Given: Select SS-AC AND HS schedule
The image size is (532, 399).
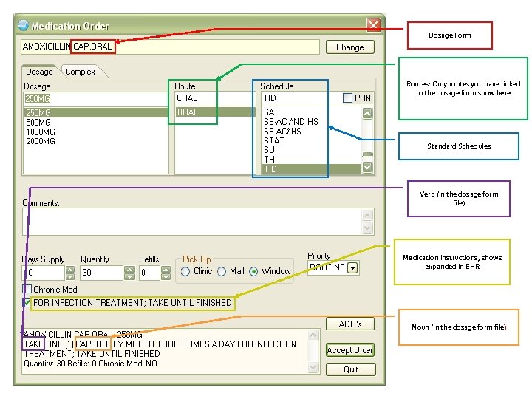Looking at the screenshot, I should pyautogui.click(x=312, y=122).
